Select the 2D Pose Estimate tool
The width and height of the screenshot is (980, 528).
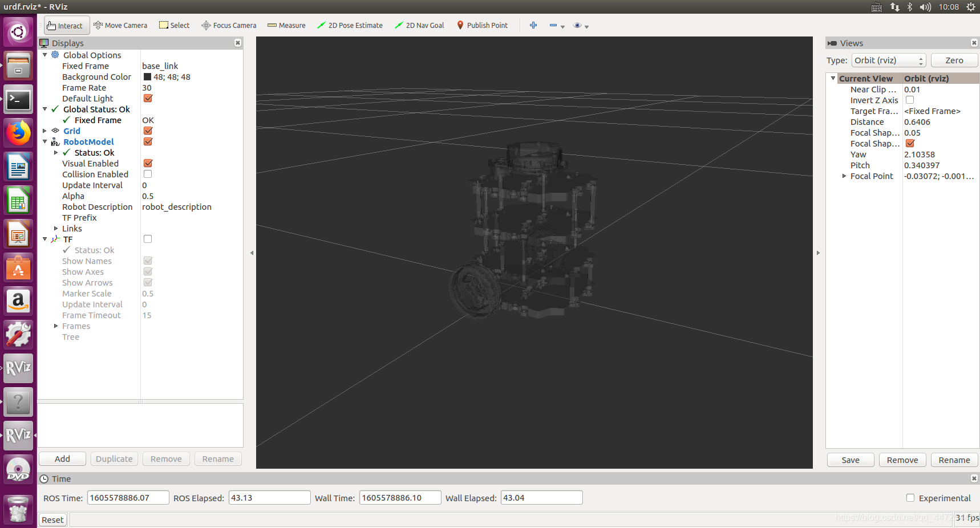350,25
